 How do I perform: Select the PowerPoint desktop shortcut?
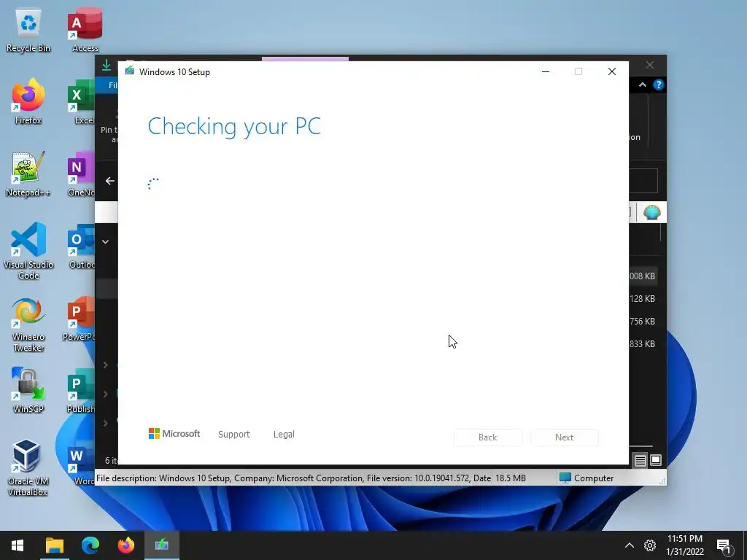point(79,319)
